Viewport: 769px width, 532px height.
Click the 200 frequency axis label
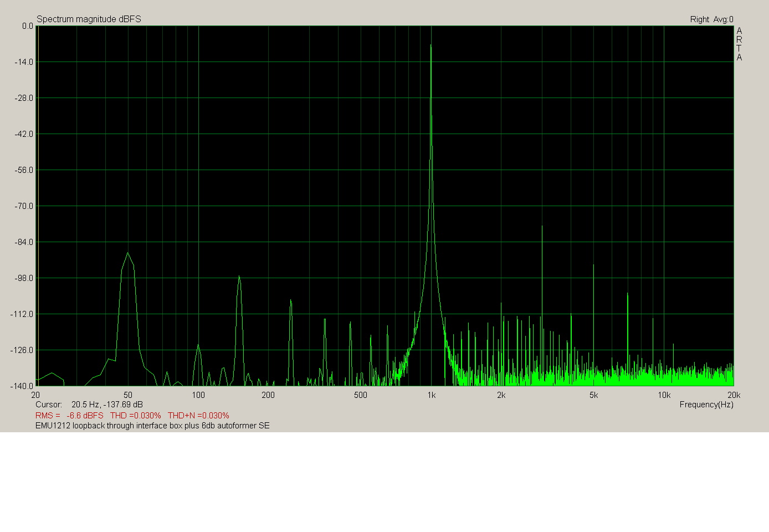click(x=268, y=395)
